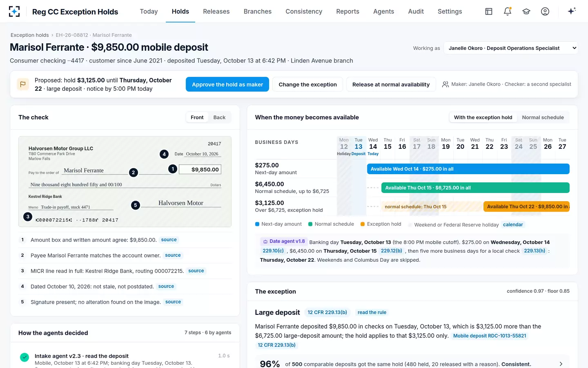Select the Tue 13 Deposit day column header

[359, 146]
